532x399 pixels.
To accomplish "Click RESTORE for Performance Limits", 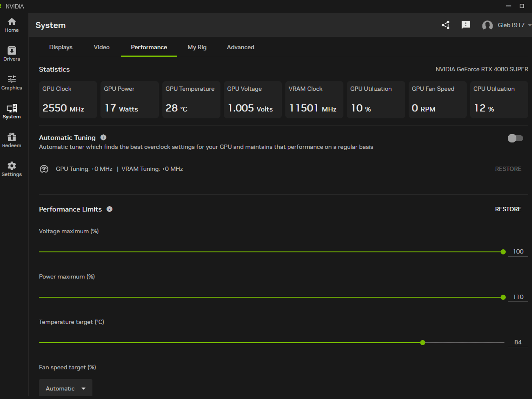I will 508,209.
